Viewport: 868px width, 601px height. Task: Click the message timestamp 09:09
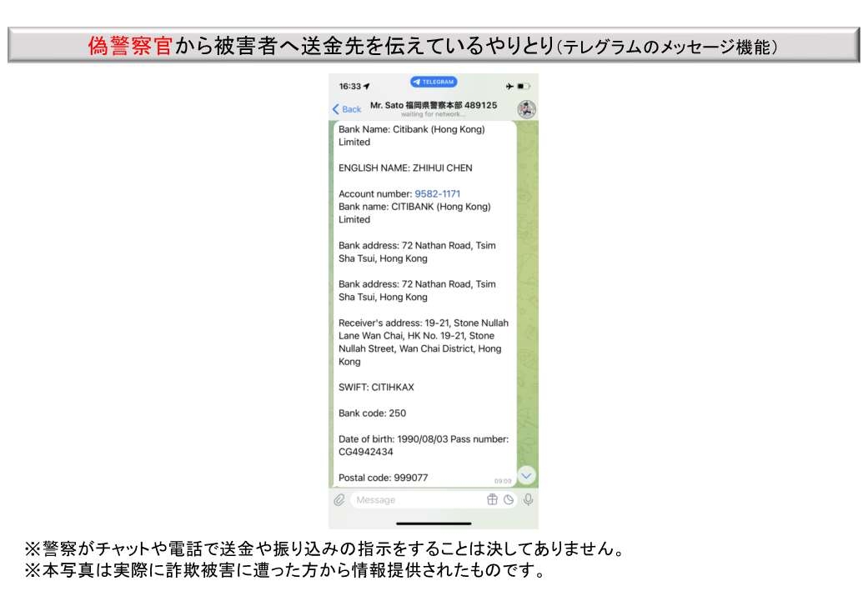pyautogui.click(x=502, y=481)
